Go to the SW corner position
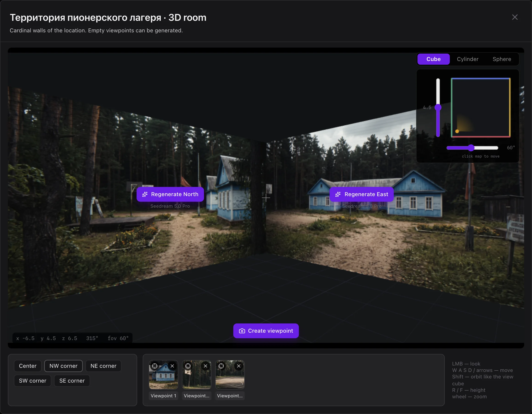This screenshot has height=414, width=532. (33, 381)
